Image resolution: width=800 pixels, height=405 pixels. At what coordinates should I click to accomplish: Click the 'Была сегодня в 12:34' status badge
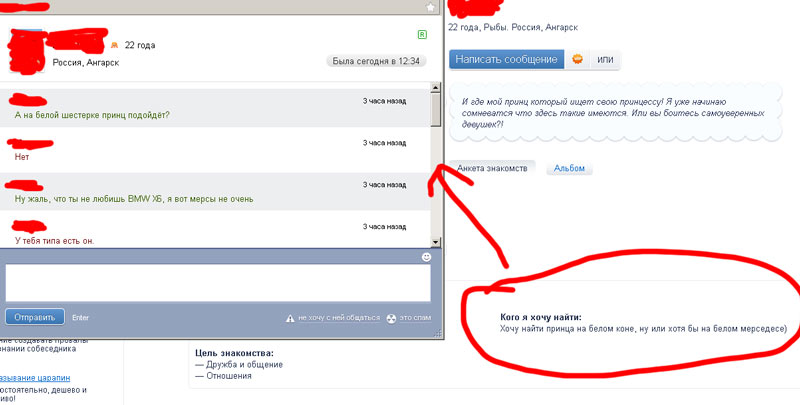pyautogui.click(x=376, y=61)
